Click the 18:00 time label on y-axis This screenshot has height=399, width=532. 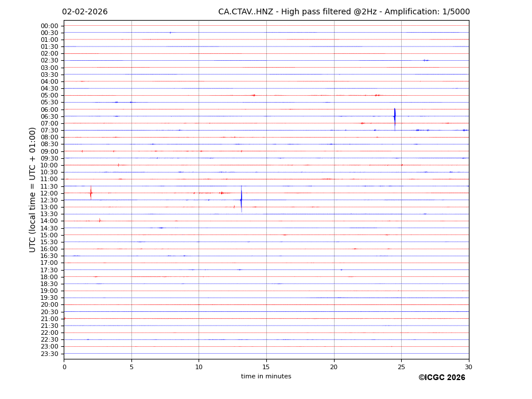pos(49,277)
